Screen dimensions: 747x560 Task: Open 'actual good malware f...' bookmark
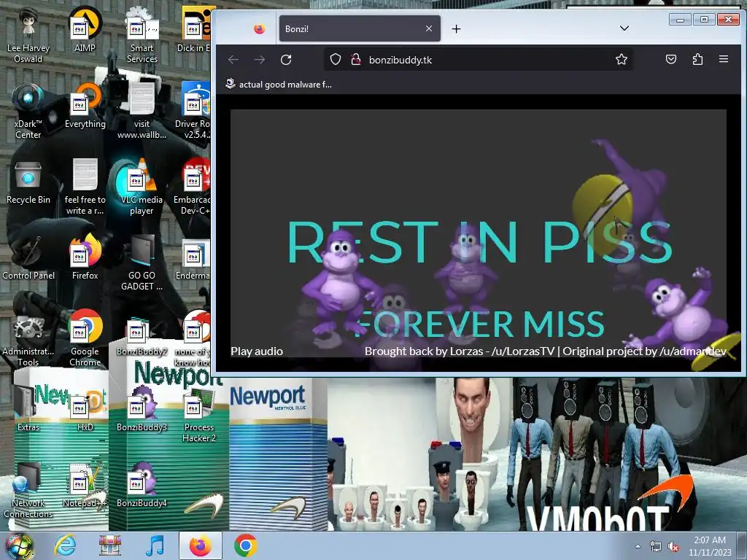point(279,85)
